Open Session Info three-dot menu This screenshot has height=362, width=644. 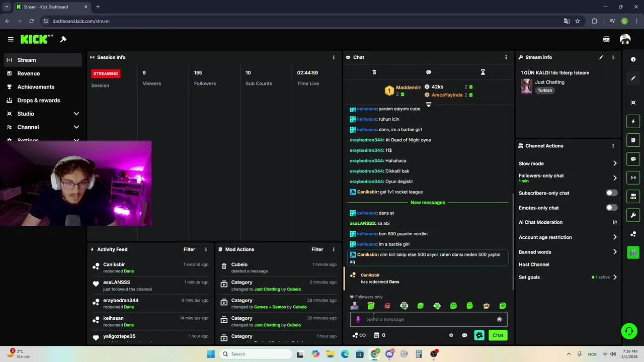pyautogui.click(x=334, y=57)
